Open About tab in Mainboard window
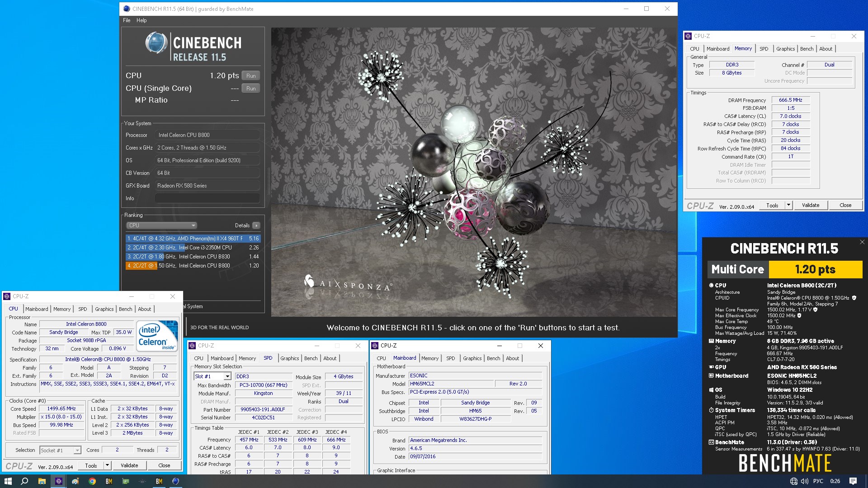 [512, 358]
